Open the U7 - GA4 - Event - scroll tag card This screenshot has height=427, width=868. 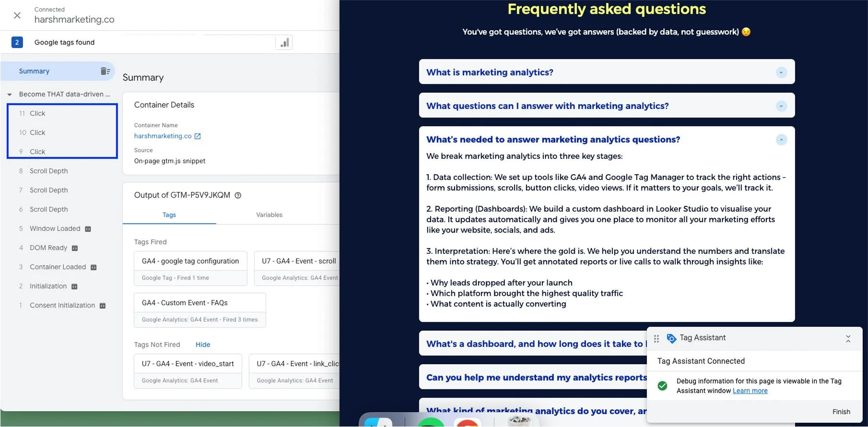[297, 269]
